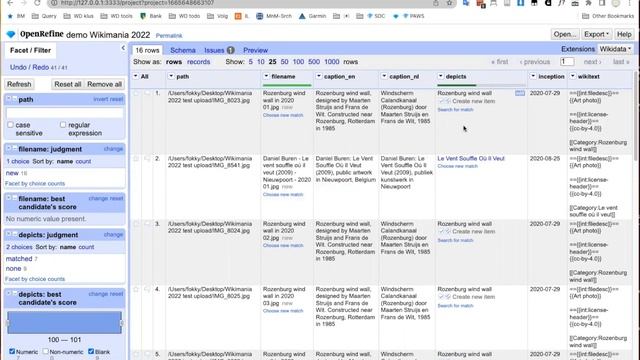640x360 pixels.
Task: Tick first Create new item checkbox in row 4
Action: coord(441,297)
